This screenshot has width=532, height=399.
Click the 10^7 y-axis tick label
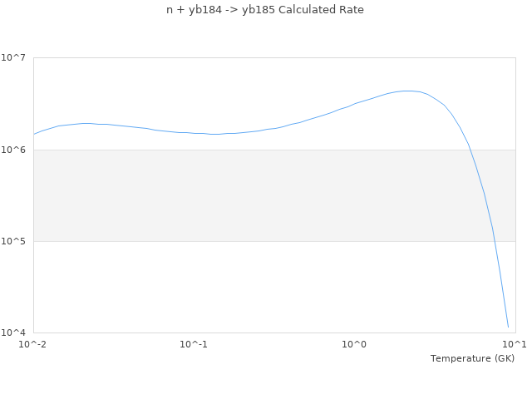(17, 58)
